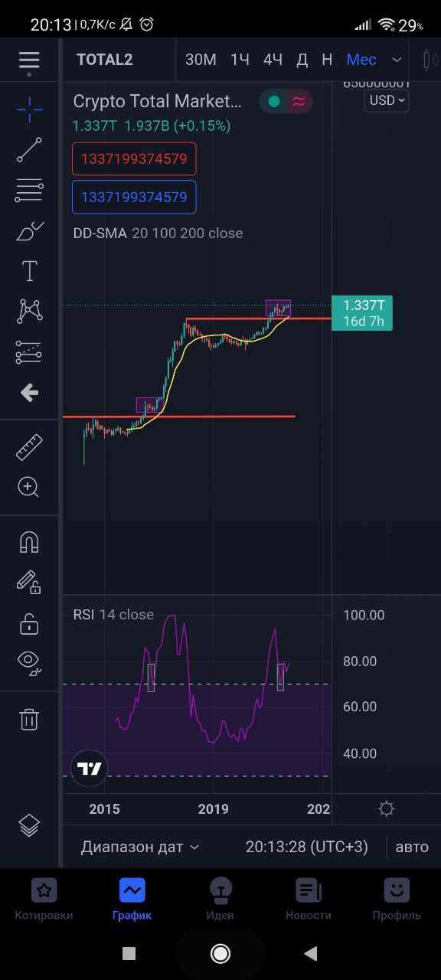Lock all drawing tools
Viewport: 441px width, 980px height.
point(29,624)
